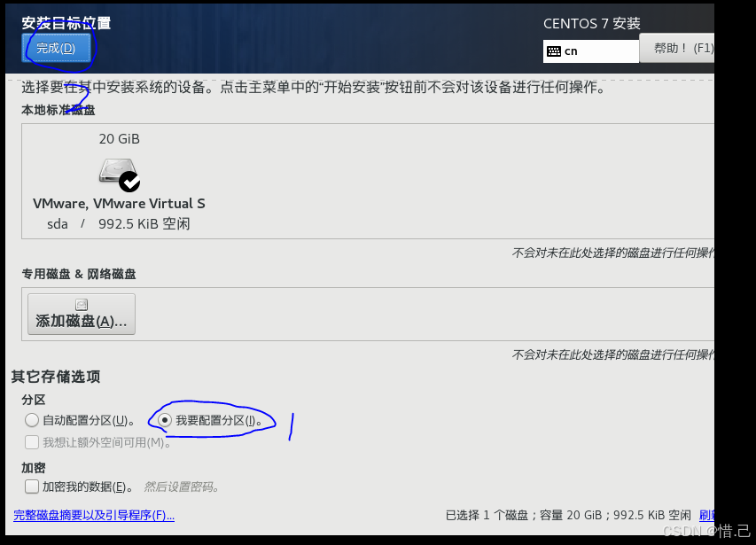Viewport: 756px width, 545px height.
Task: Click the sda / 992.5 KiB 空闲 text
Action: [x=119, y=223]
